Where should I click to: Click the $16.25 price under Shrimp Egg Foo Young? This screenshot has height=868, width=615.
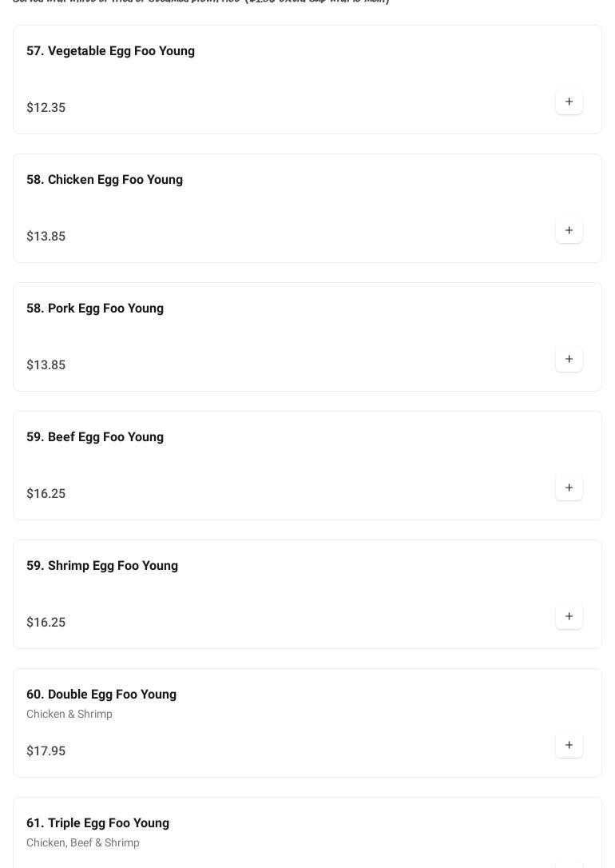[x=46, y=623]
